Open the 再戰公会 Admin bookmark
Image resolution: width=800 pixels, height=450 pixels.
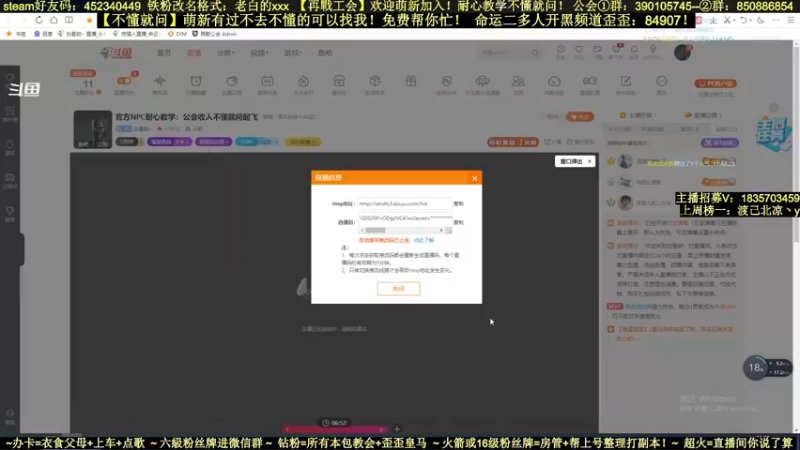coord(214,34)
